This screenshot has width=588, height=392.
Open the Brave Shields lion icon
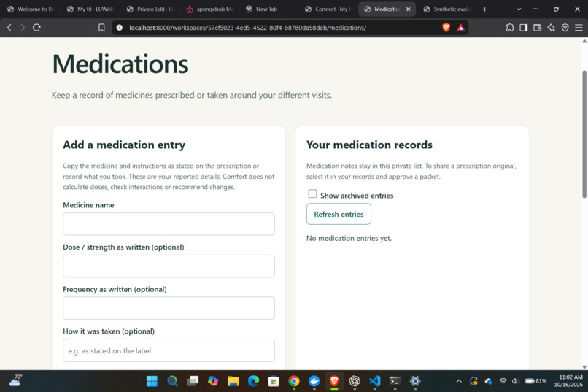[446, 28]
